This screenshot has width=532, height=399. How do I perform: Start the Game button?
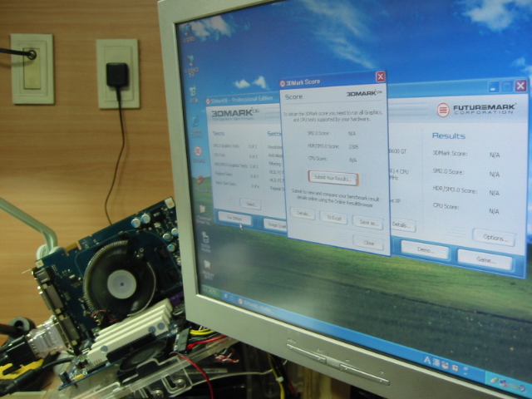484,259
